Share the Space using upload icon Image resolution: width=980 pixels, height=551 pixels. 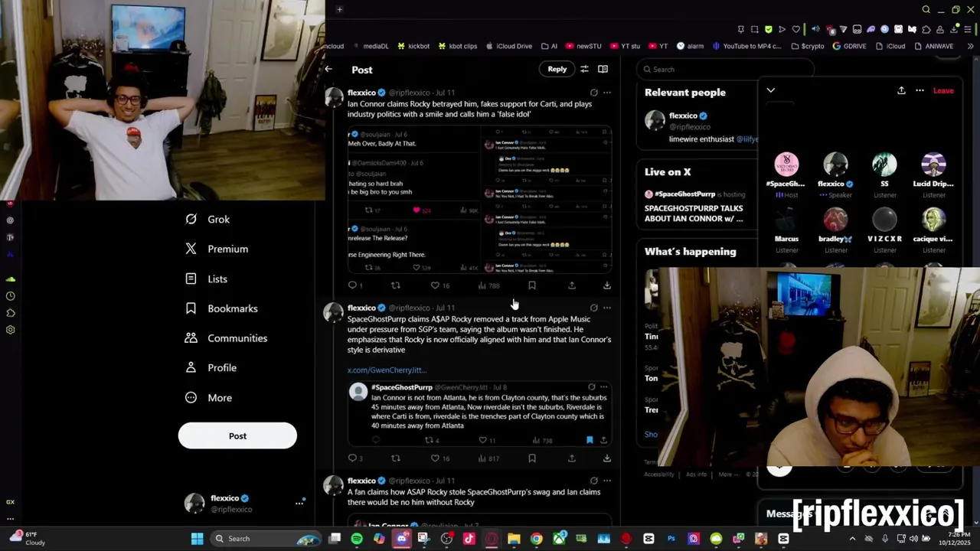(901, 90)
